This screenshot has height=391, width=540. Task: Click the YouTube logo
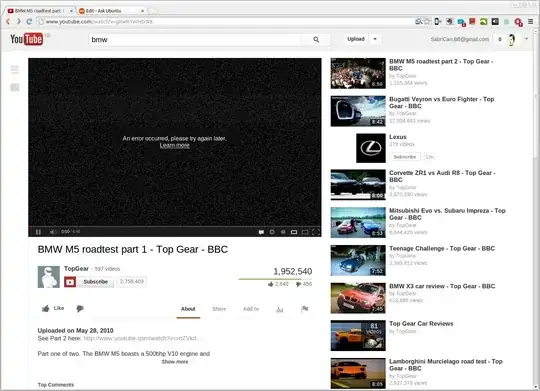[27, 39]
